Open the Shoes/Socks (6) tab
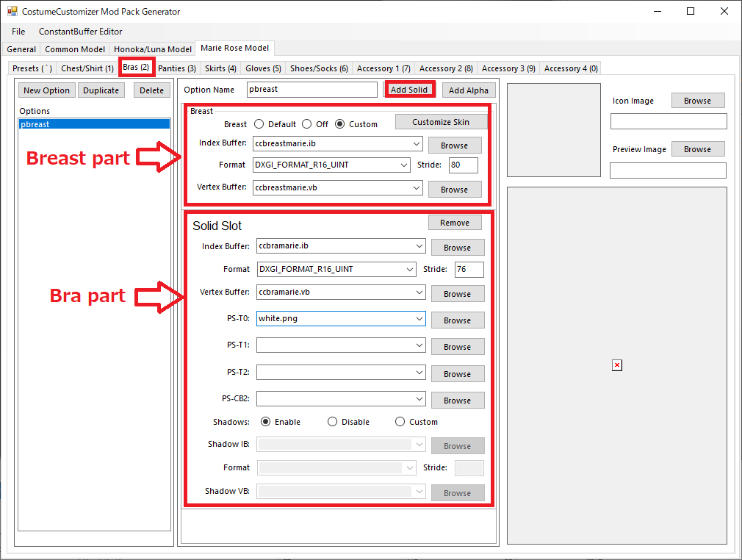This screenshot has width=742, height=560. tap(319, 68)
